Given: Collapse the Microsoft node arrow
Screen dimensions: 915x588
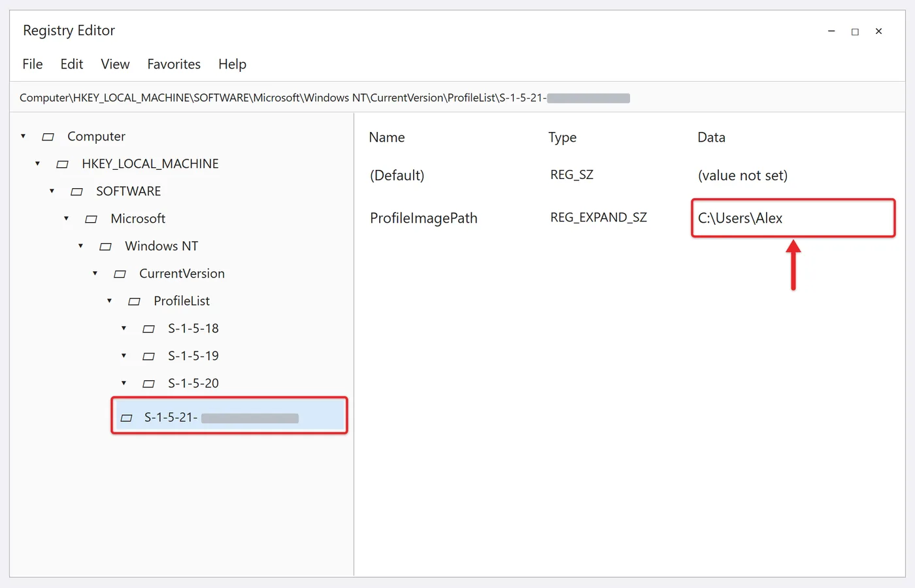Looking at the screenshot, I should coord(66,218).
